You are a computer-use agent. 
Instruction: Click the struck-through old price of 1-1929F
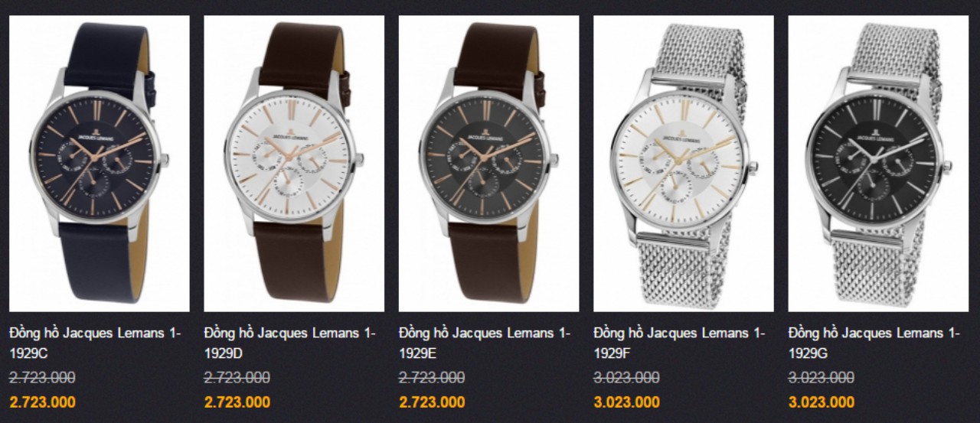[627, 377]
